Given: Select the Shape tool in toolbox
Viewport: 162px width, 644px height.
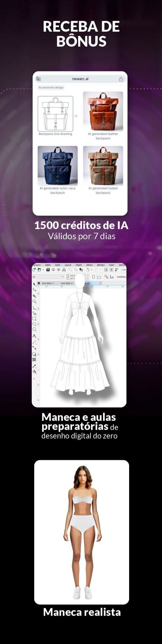Looking at the screenshot, I should point(34,290).
